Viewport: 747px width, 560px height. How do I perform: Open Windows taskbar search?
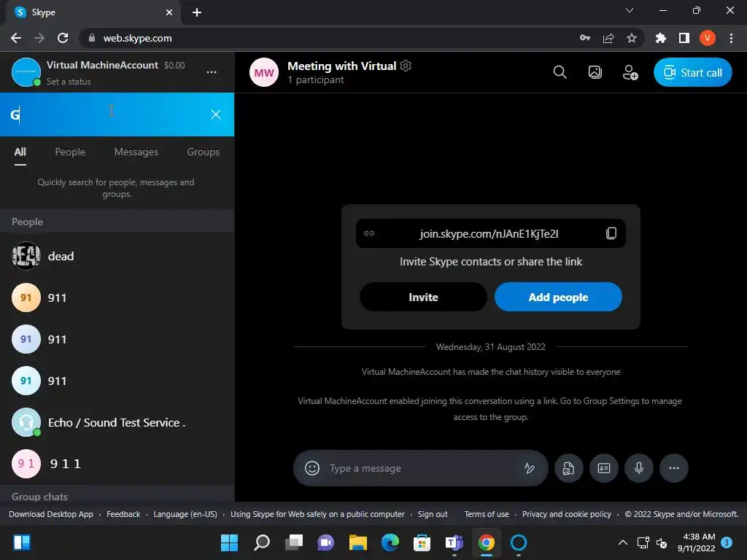click(262, 542)
